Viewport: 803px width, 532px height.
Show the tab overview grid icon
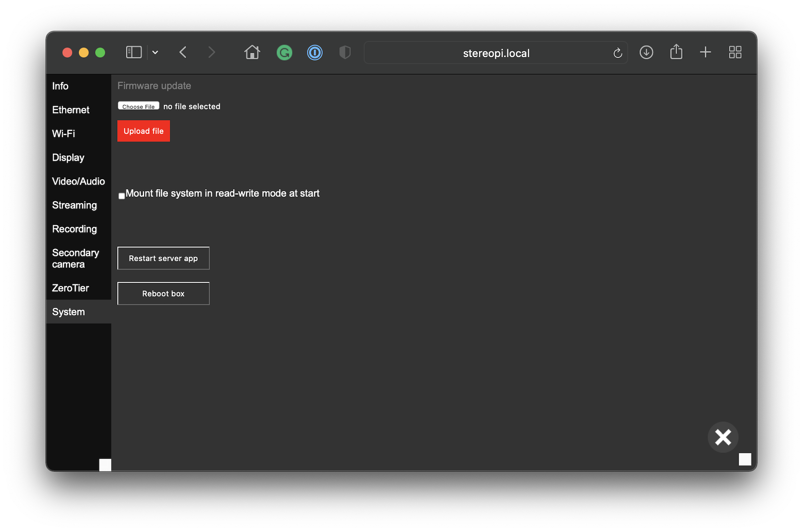[735, 52]
